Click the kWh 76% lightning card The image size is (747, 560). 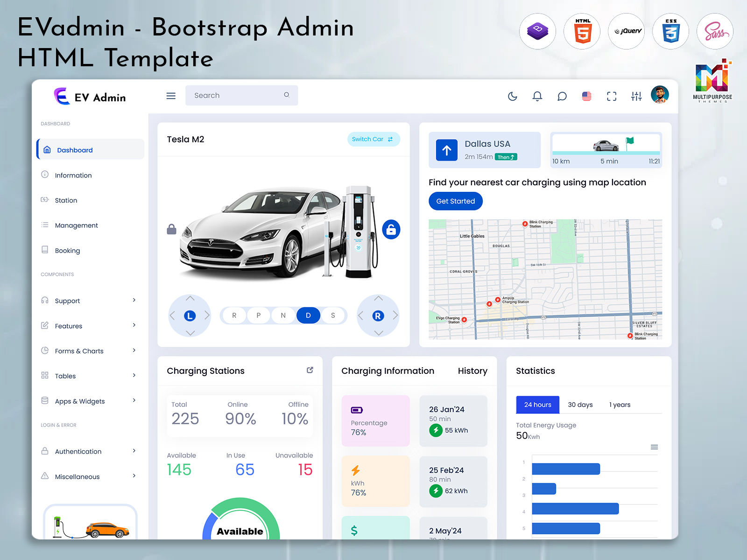pyautogui.click(x=376, y=481)
